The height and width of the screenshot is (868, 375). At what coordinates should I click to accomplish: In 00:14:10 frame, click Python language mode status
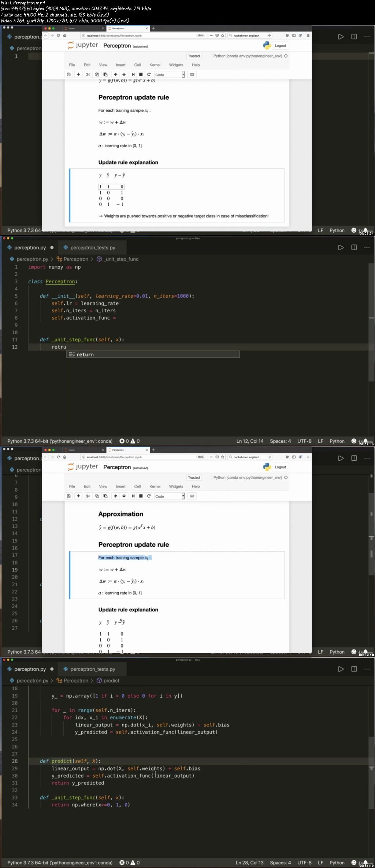coord(337,863)
